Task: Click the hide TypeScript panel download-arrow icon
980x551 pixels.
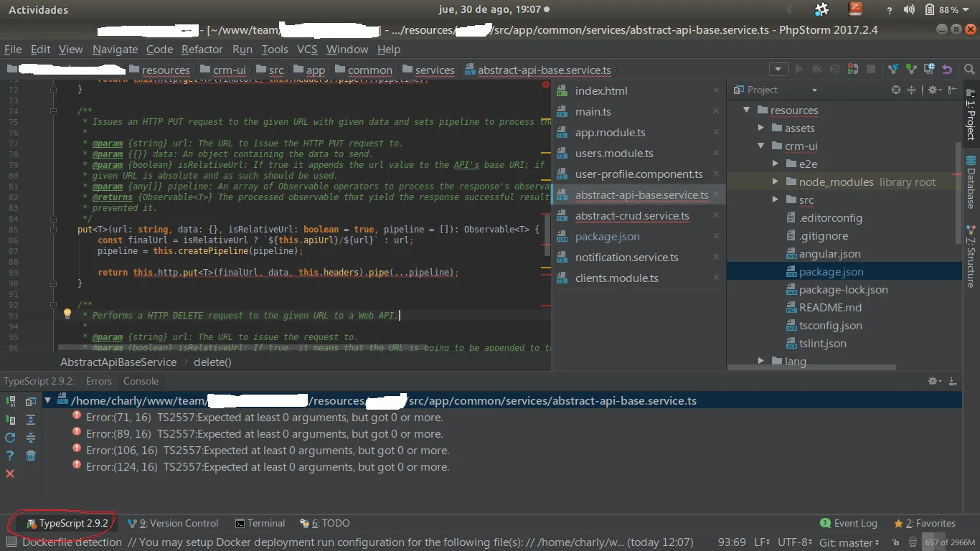Action: coord(953,381)
